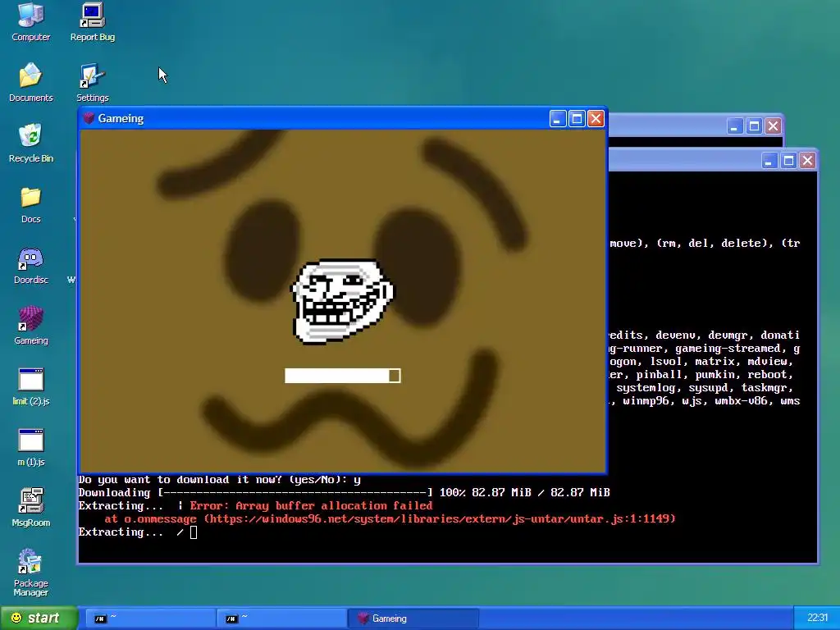Viewport: 840px width, 630px height.
Task: Click the Start button
Action: click(x=38, y=618)
